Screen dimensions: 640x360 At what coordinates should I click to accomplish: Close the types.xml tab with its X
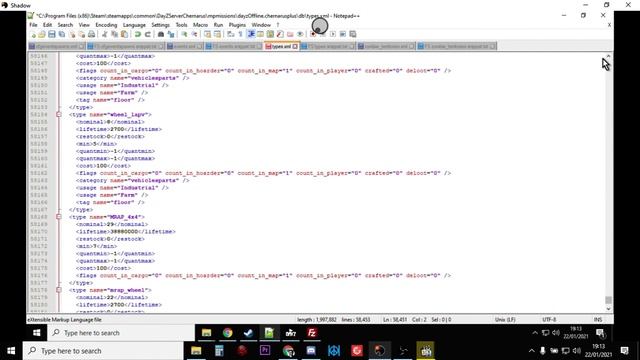coord(295,47)
